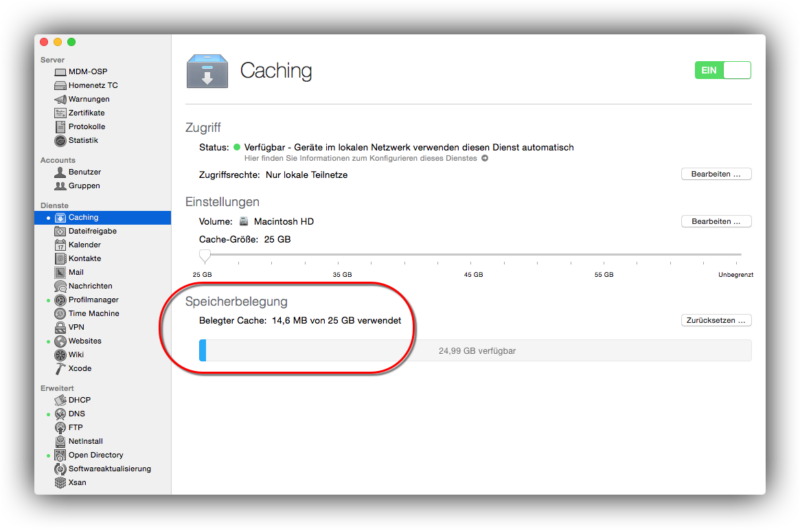Select Benutzer person icon
This screenshot has height=529, width=800.
click(60, 172)
